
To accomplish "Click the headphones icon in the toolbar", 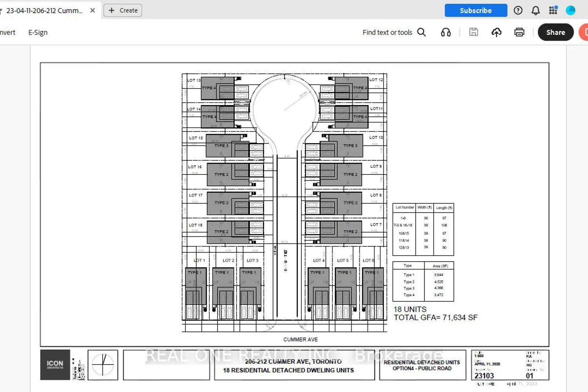I will (x=446, y=32).
